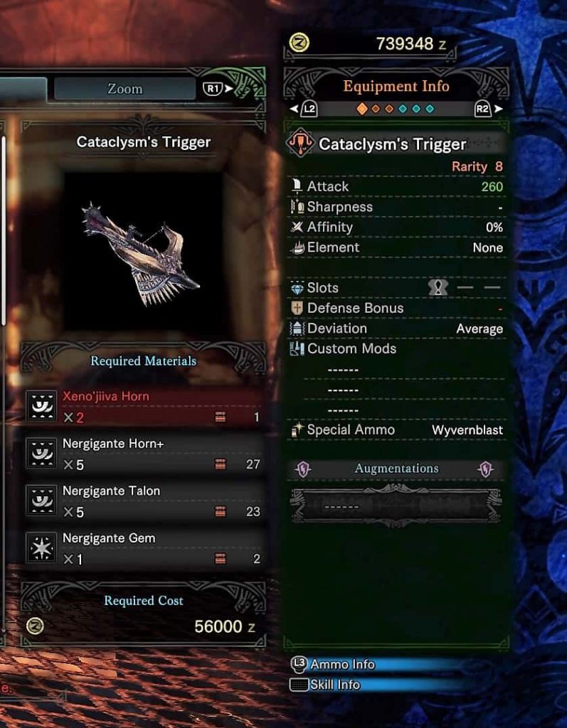Click the left Augmentations emblem icon
The width and height of the screenshot is (567, 728).
pos(303,469)
